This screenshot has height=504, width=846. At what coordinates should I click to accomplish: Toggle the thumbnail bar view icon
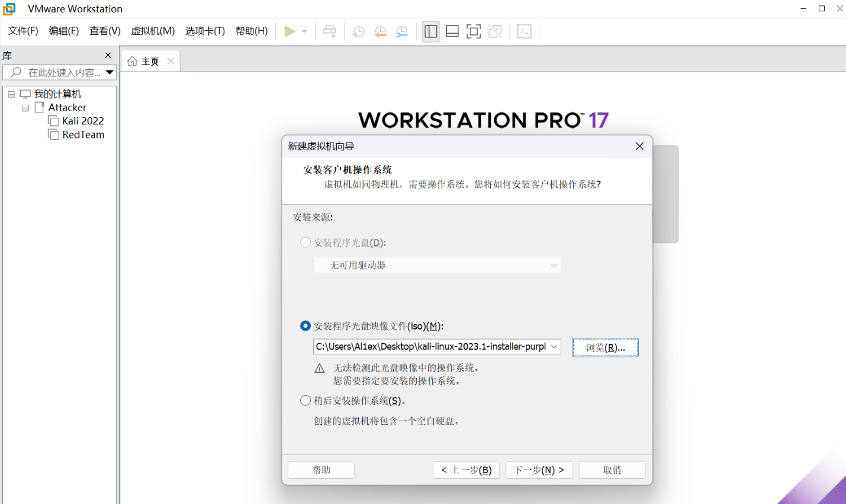(452, 31)
